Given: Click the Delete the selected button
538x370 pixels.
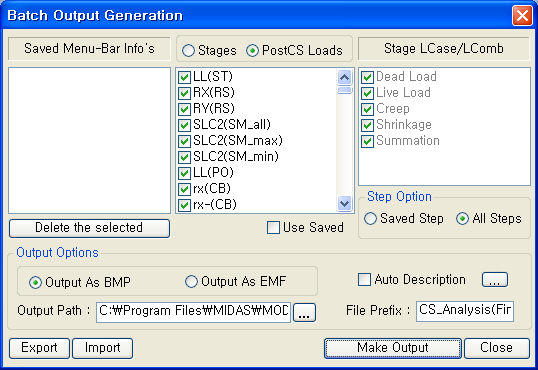Looking at the screenshot, I should coord(89,228).
